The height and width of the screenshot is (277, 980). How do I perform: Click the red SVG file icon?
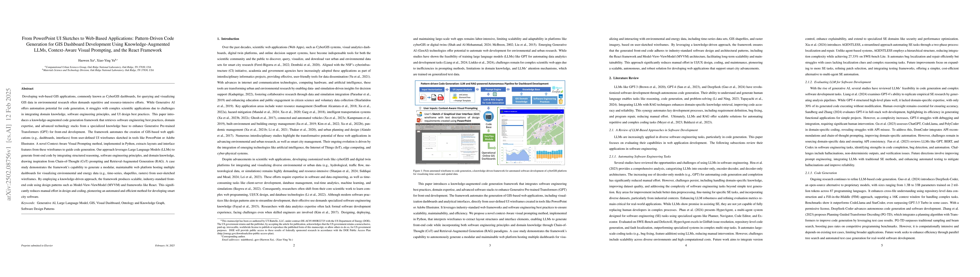[x=441, y=98]
